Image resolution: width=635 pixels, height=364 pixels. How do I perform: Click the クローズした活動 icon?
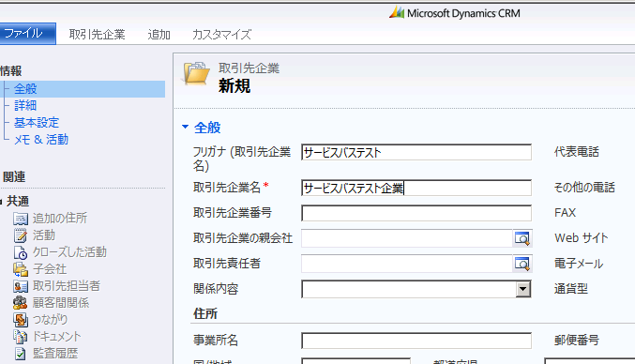coord(21,252)
